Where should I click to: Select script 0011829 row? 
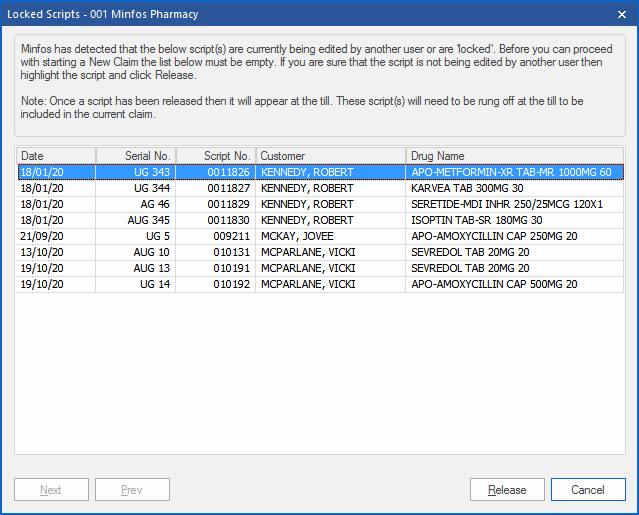coord(320,204)
